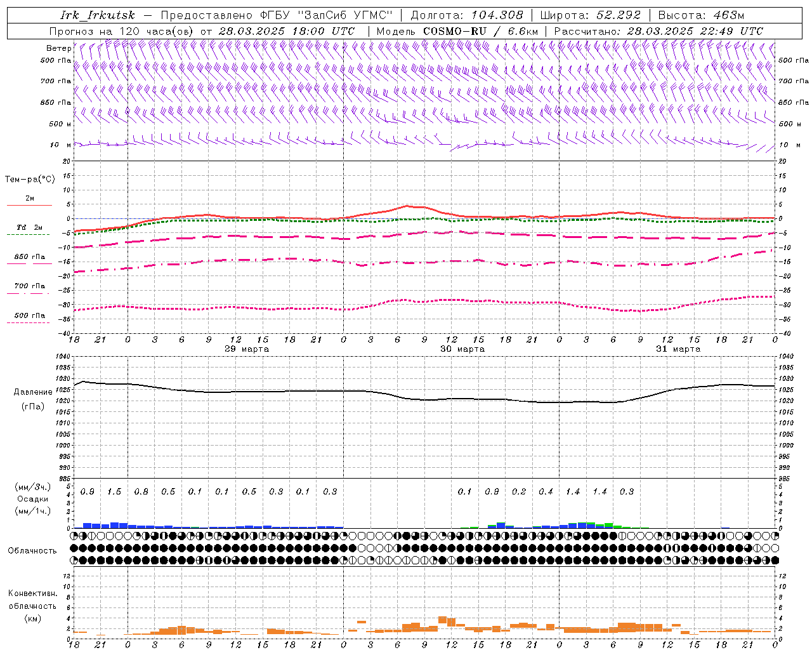This screenshot has width=812, height=650.
Task: Click the Облачность row label
Action: [32, 551]
